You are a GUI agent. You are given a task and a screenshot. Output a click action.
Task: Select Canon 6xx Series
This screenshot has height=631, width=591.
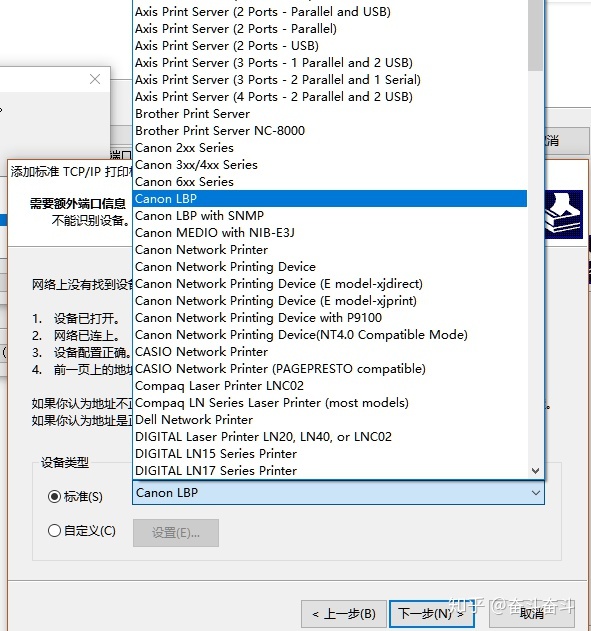coord(330,181)
